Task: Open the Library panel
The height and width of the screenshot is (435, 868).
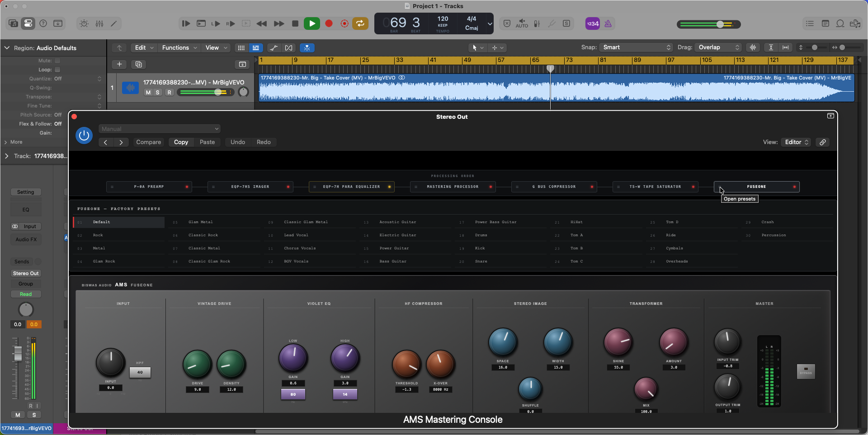Action: click(x=13, y=23)
